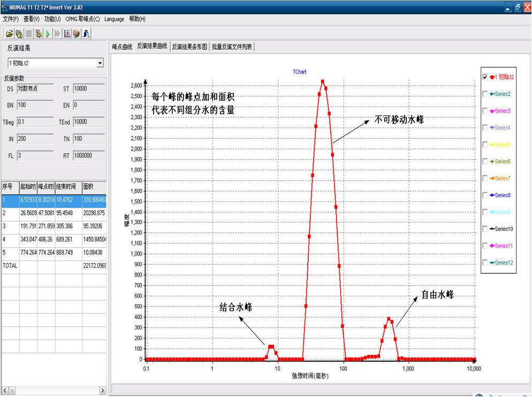Open the CPMG取峰点(C) menu

click(82, 19)
